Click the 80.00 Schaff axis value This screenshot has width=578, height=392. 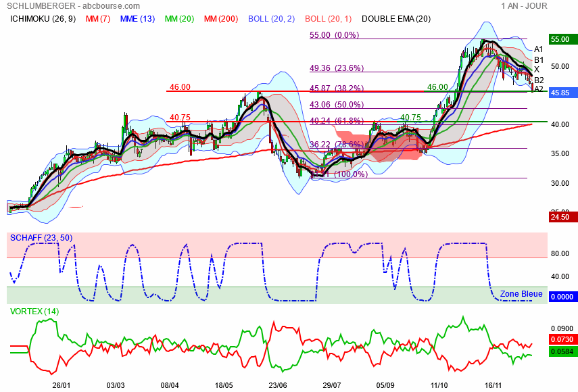coord(560,254)
